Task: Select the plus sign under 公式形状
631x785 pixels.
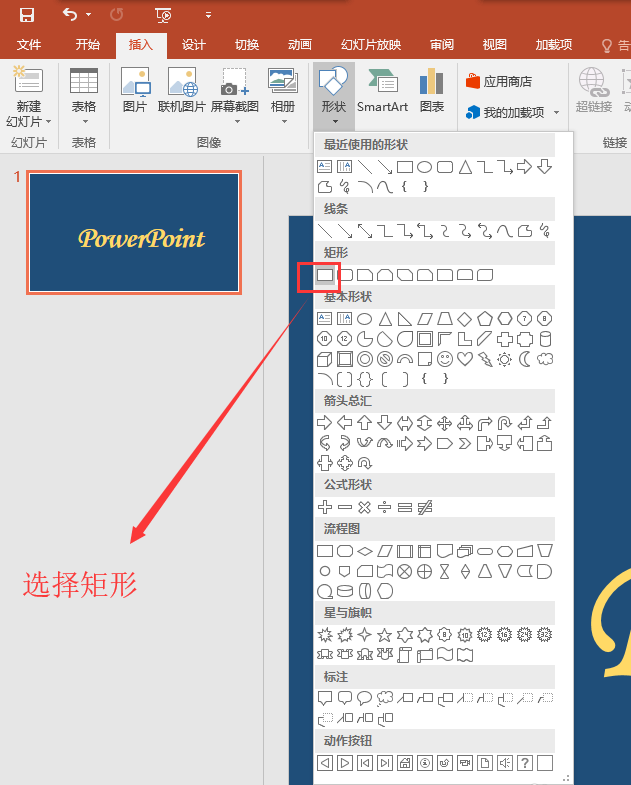Action: (x=325, y=507)
